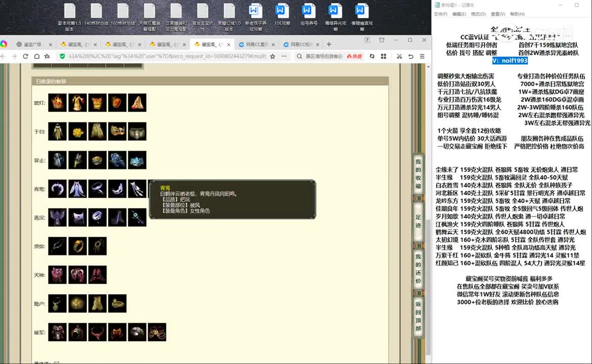The height and width of the screenshot is (364, 592).
Task: Click the highlighted 'V: noif1993' text in Notepad
Action: [x=510, y=60]
